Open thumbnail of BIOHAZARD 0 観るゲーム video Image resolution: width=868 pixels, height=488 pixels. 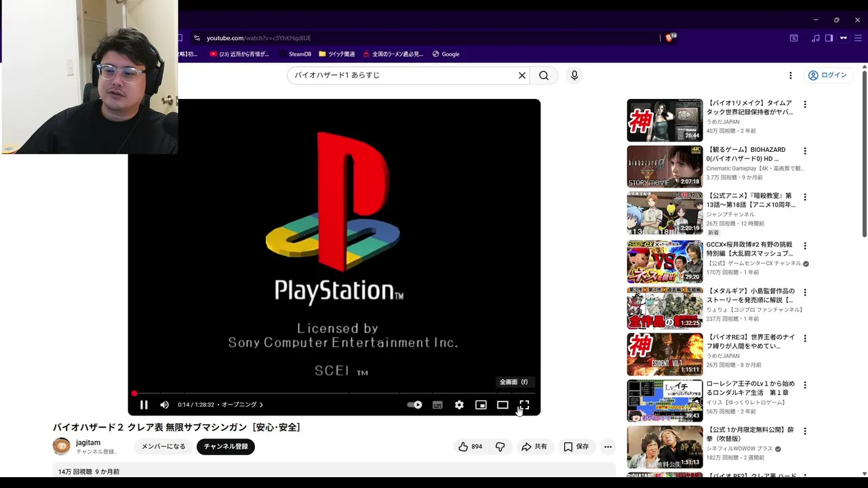point(665,167)
